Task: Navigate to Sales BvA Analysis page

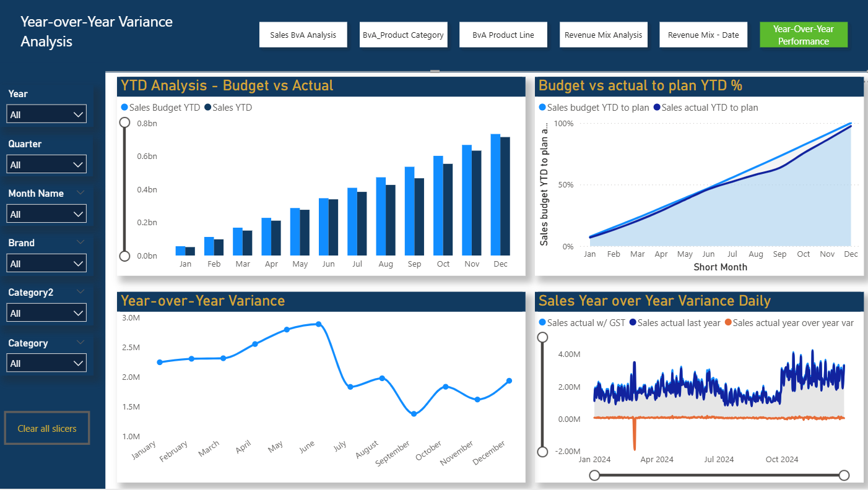Action: coord(303,35)
